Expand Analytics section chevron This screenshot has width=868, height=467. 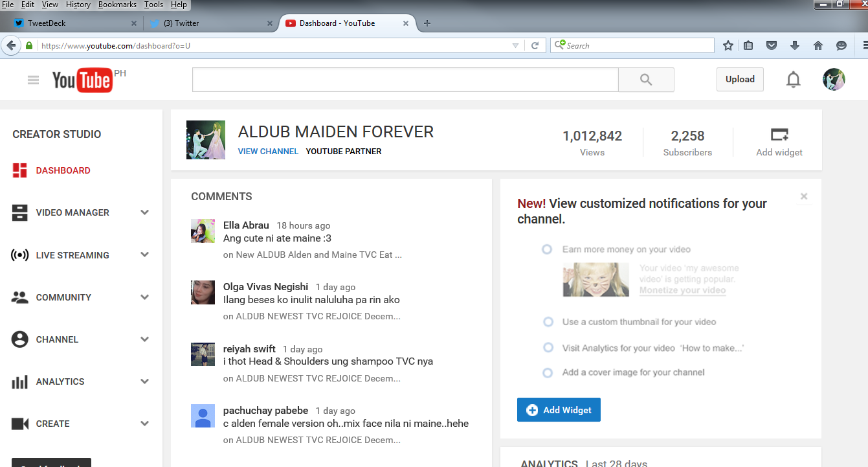[x=145, y=382]
